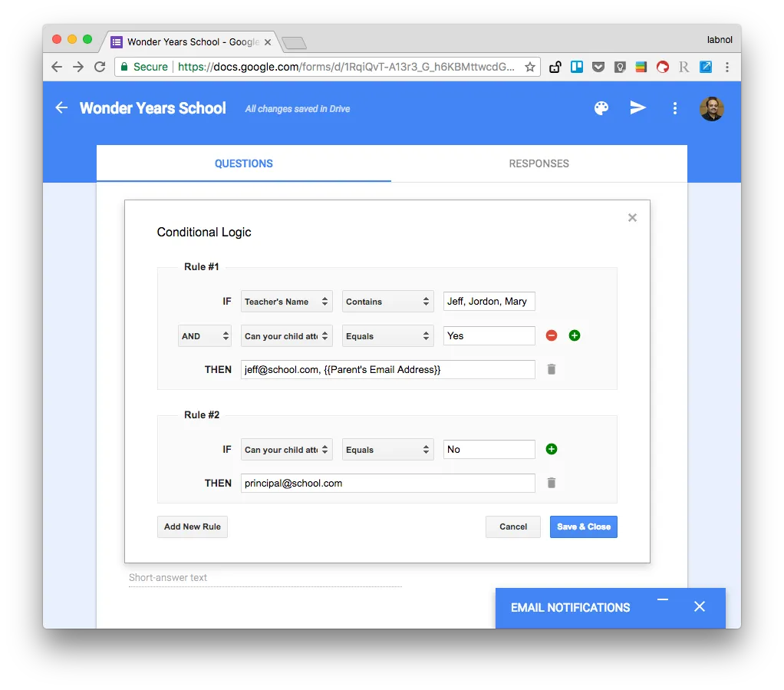Bookmark the page using the star icon
The image size is (784, 690).
pyautogui.click(x=529, y=67)
